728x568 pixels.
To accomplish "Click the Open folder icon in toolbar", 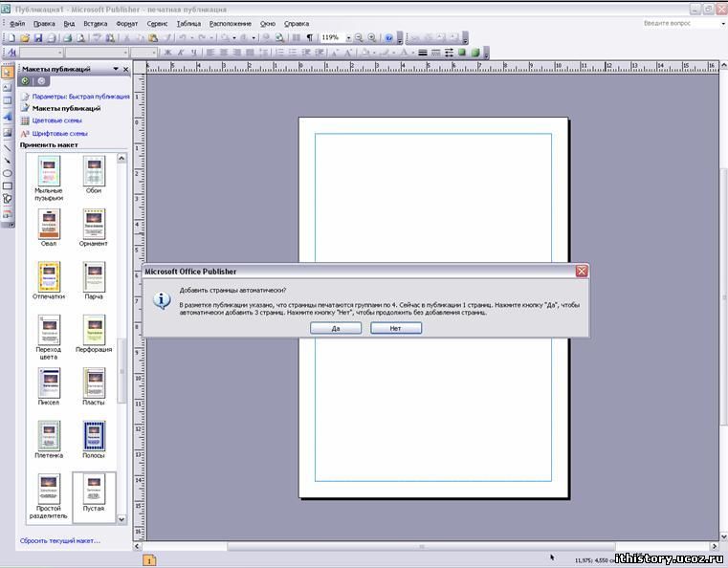I will pos(25,37).
